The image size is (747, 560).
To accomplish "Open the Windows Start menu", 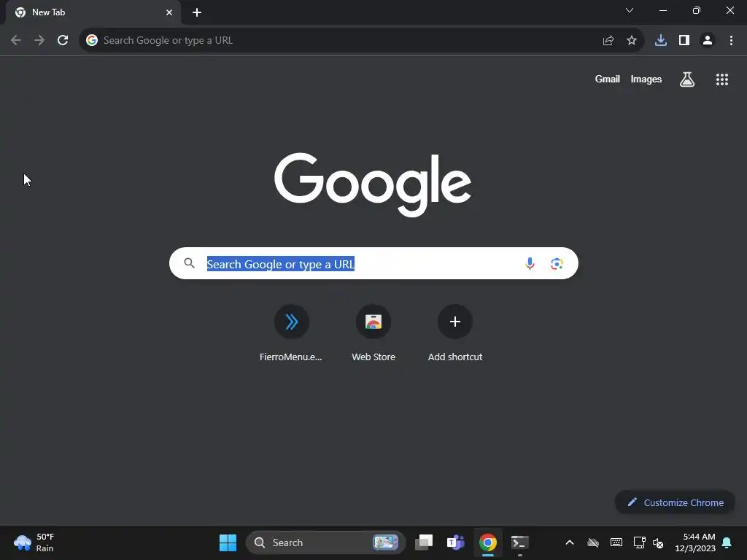I will 228,542.
